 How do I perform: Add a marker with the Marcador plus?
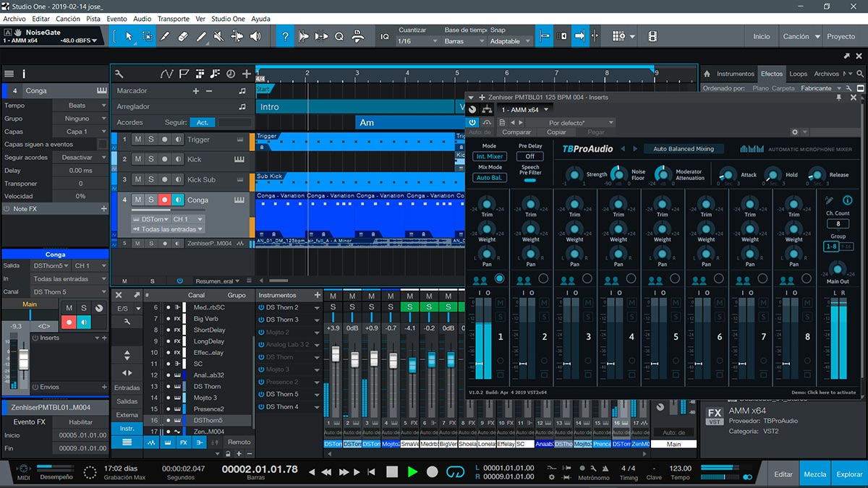195,91
